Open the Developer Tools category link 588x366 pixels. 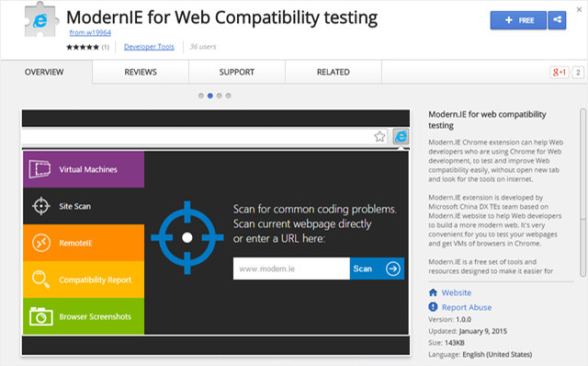(x=149, y=47)
